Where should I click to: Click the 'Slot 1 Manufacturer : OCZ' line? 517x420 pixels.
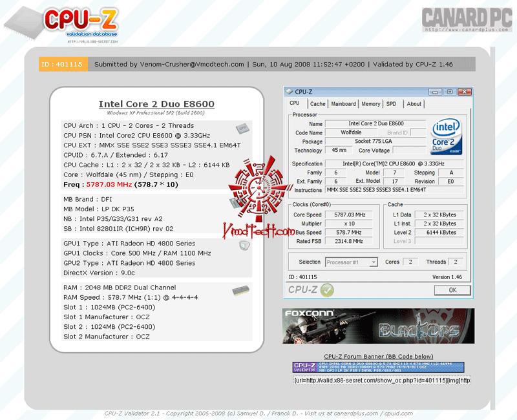pos(107,317)
